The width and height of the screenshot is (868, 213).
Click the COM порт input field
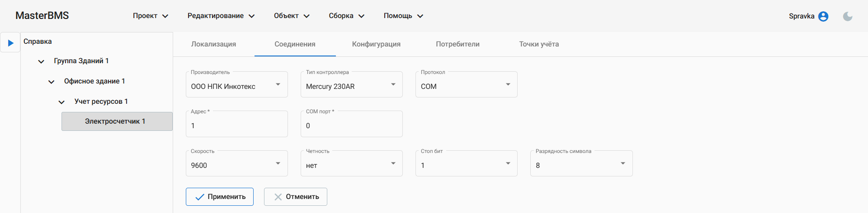(351, 126)
